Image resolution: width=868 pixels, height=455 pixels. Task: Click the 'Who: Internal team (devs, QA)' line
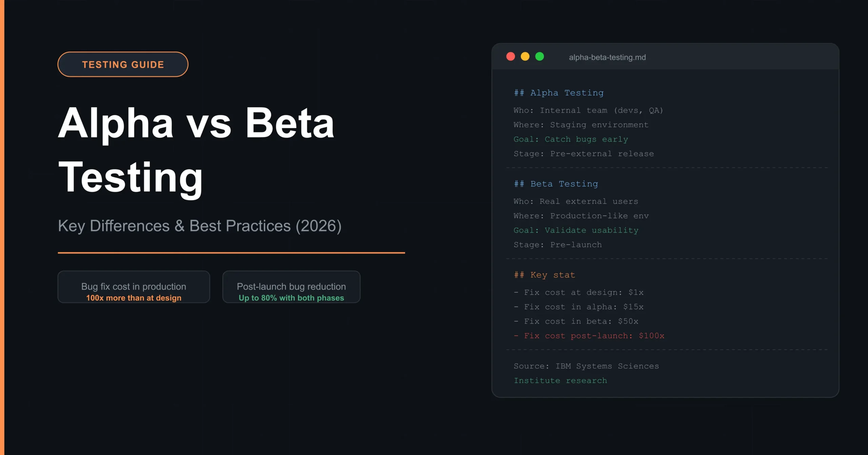(588, 110)
